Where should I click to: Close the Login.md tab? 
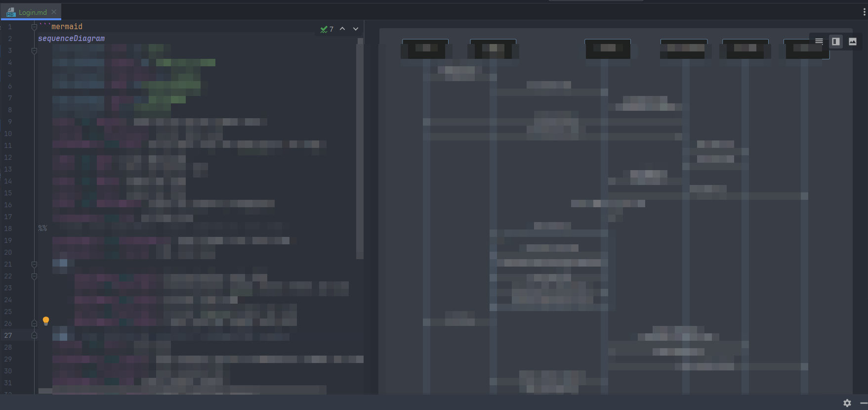(x=54, y=12)
